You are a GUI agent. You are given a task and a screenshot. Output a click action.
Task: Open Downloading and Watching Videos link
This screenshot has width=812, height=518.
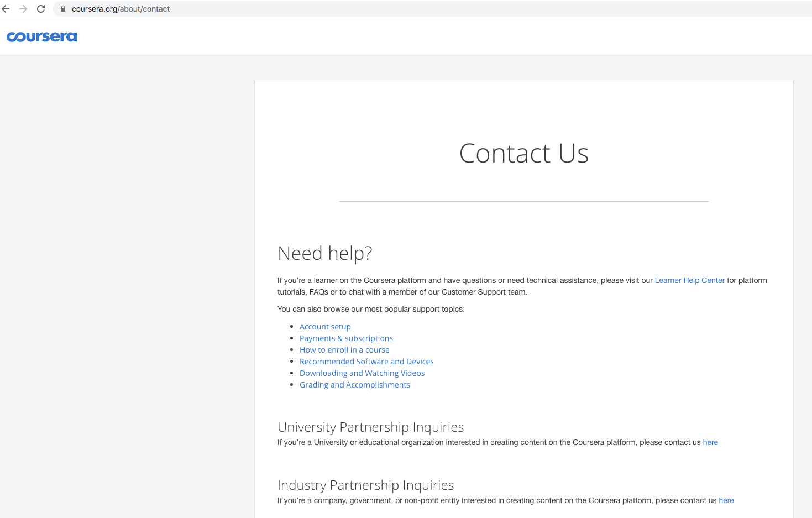(362, 373)
